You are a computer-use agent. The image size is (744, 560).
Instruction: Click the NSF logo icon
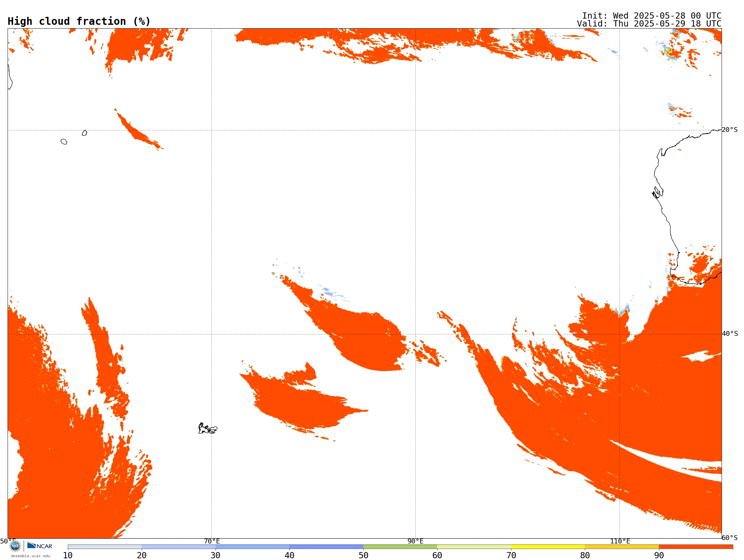pos(15,546)
